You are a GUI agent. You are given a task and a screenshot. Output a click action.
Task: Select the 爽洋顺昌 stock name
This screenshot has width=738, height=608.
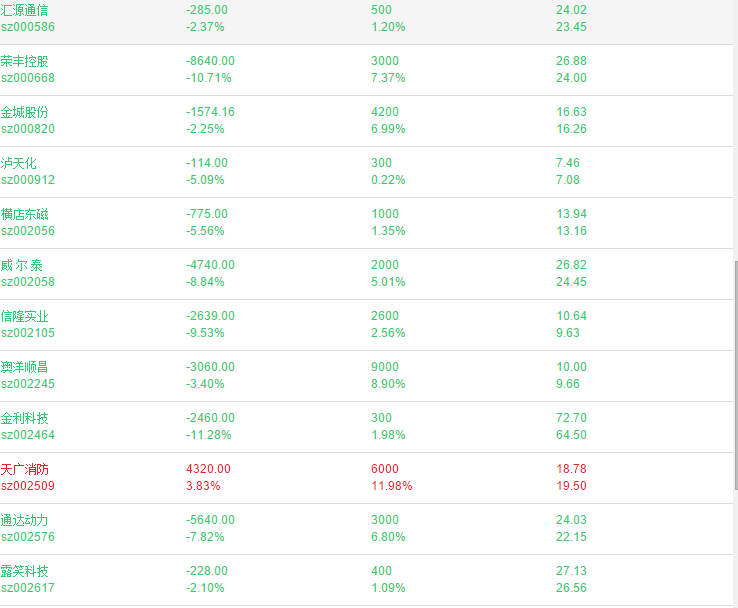click(x=24, y=367)
